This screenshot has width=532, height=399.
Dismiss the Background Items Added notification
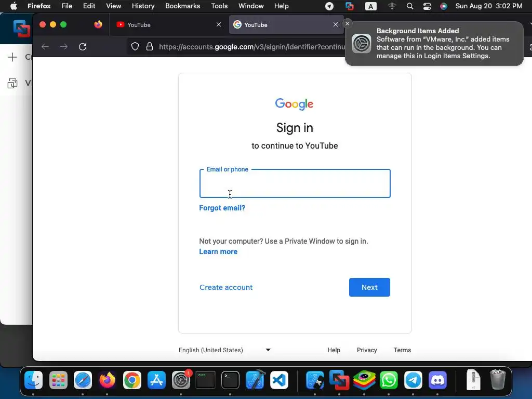pyautogui.click(x=347, y=24)
